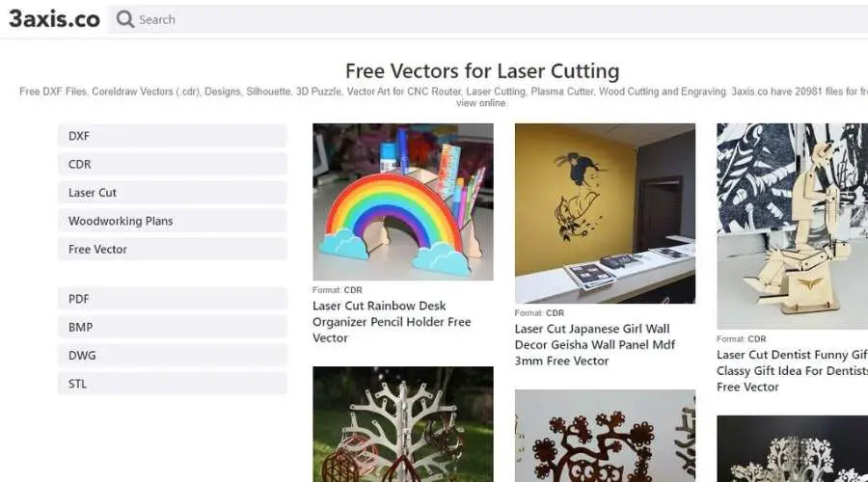Open the Laser Cut category
868x482 pixels.
pos(173,193)
